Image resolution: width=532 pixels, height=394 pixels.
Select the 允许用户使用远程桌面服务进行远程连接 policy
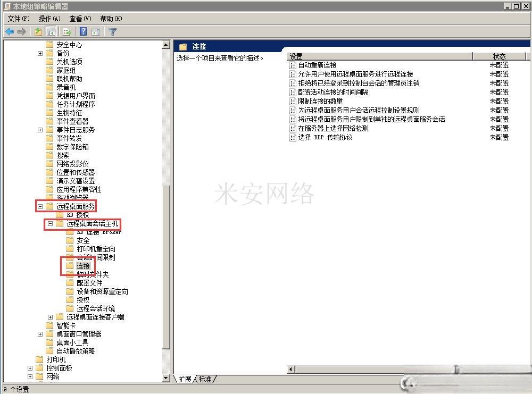click(355, 74)
